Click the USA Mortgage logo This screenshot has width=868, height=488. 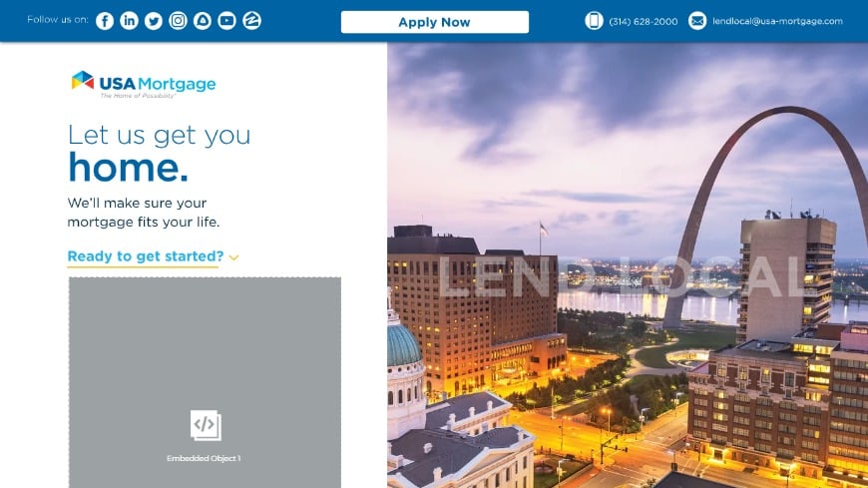click(x=144, y=84)
